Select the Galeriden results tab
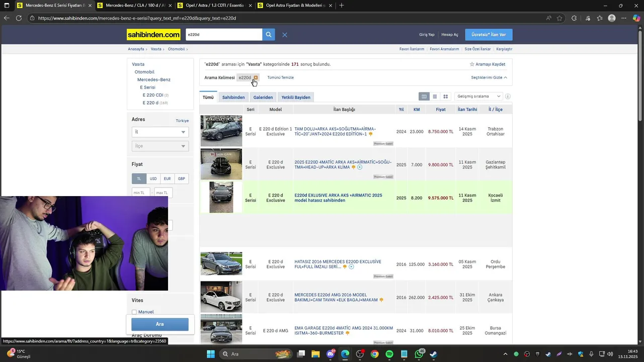This screenshot has width=644, height=362. click(x=263, y=97)
